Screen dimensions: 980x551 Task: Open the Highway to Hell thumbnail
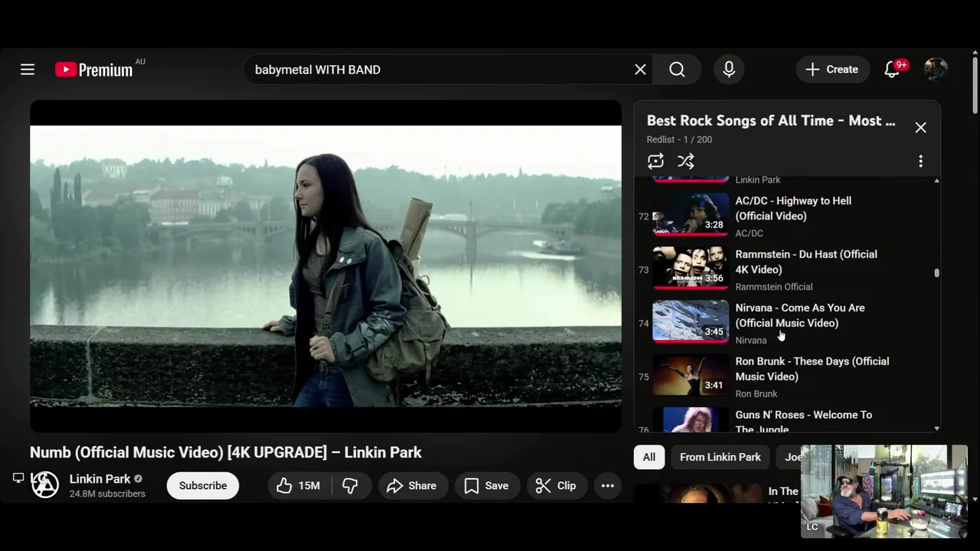point(691,214)
